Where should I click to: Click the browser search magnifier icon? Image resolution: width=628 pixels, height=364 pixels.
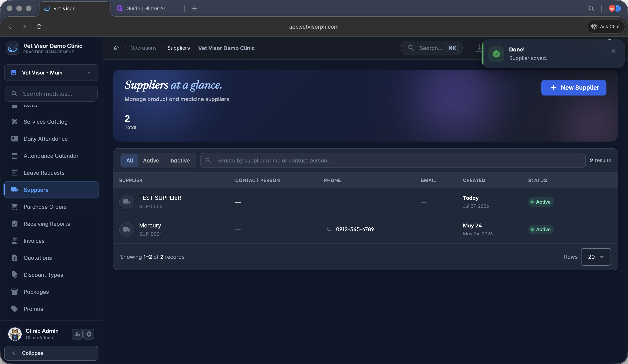tap(591, 8)
